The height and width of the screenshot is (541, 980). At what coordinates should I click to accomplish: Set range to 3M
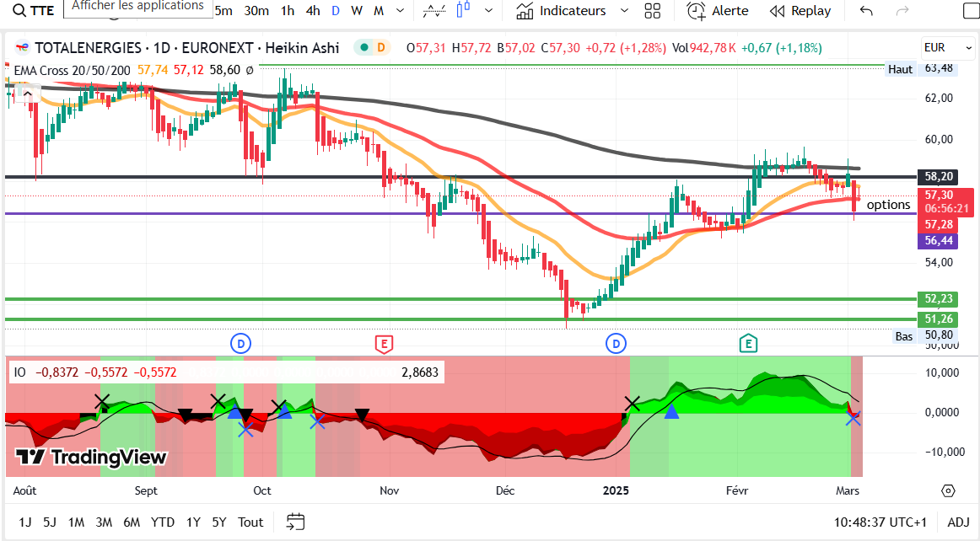pyautogui.click(x=104, y=522)
